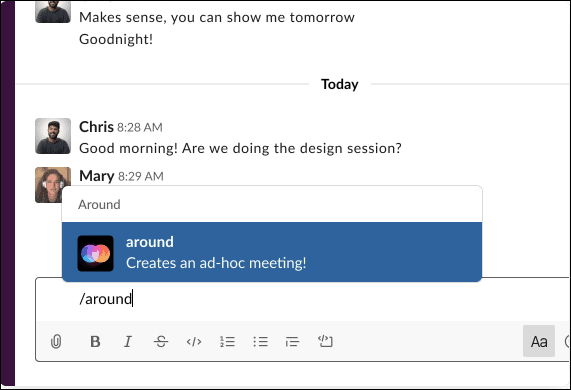Click the Around header in command popup
The image size is (571, 390).
(99, 204)
